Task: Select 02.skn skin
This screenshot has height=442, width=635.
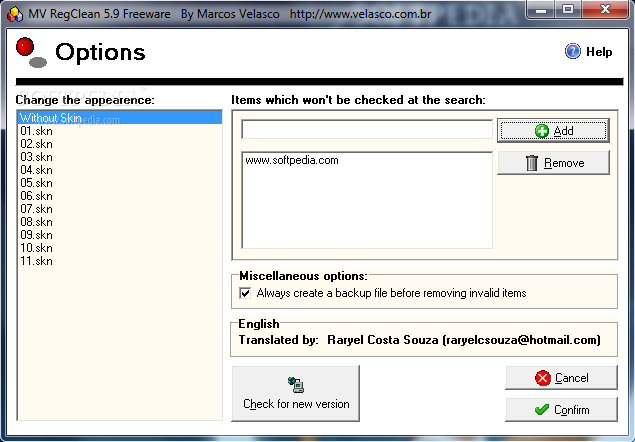Action: pos(120,144)
